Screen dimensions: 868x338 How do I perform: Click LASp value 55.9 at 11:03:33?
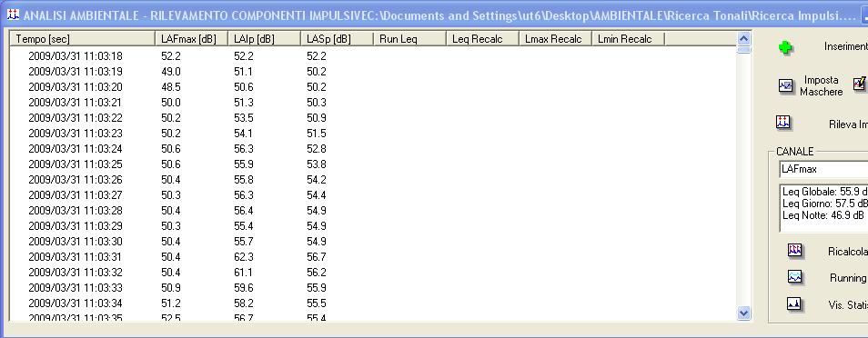pyautogui.click(x=316, y=288)
